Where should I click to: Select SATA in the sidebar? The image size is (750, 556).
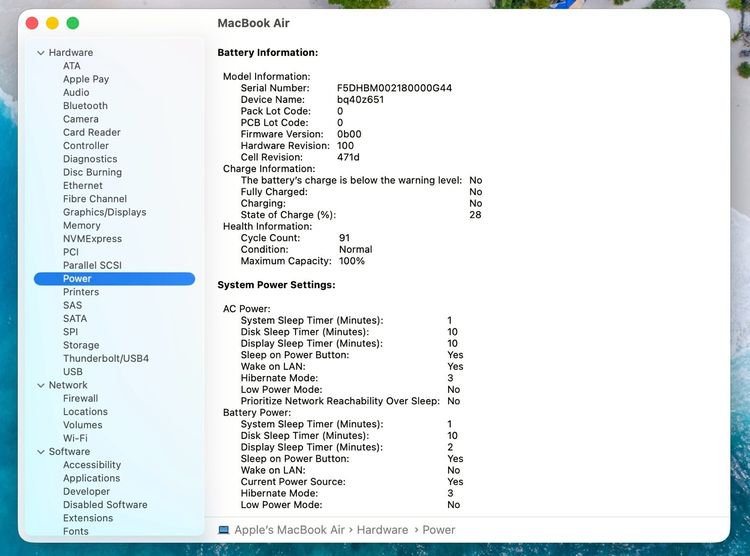click(x=75, y=319)
